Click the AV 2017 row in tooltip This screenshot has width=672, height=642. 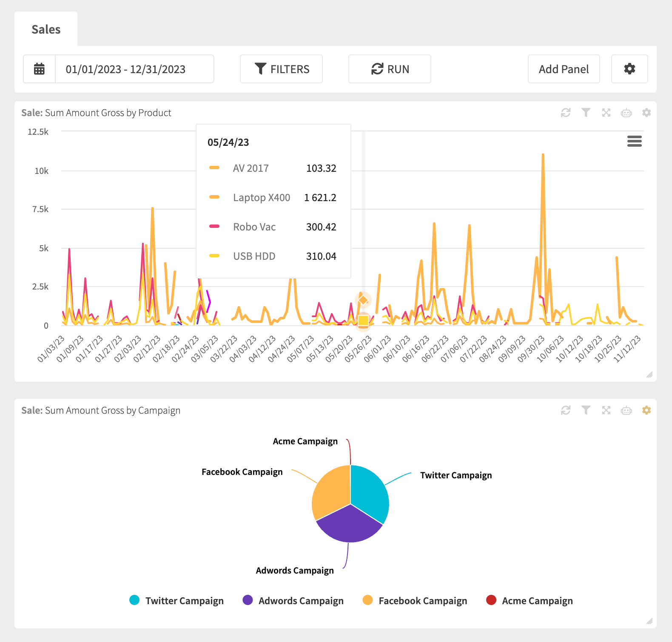click(x=273, y=168)
